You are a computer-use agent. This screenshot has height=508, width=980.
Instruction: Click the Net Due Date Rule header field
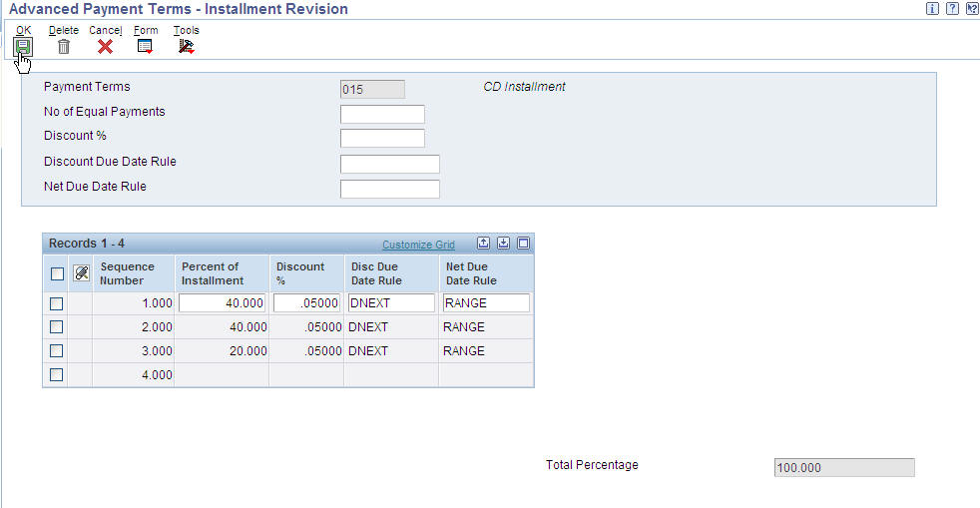pyautogui.click(x=390, y=189)
